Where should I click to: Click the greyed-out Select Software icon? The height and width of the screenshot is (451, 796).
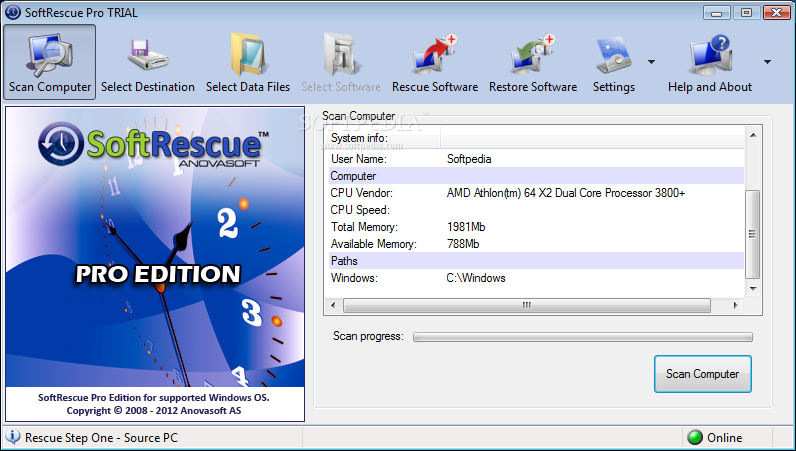341,55
